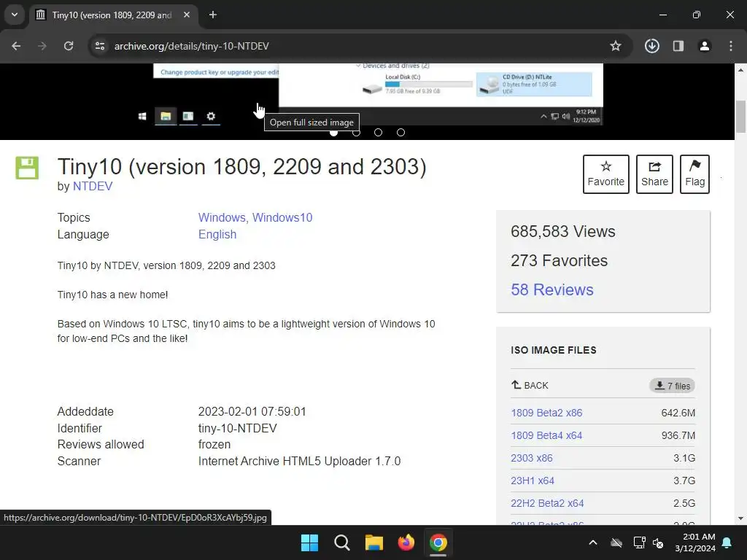747x560 pixels.
Task: Go back using the browser back arrow
Action: tap(16, 46)
